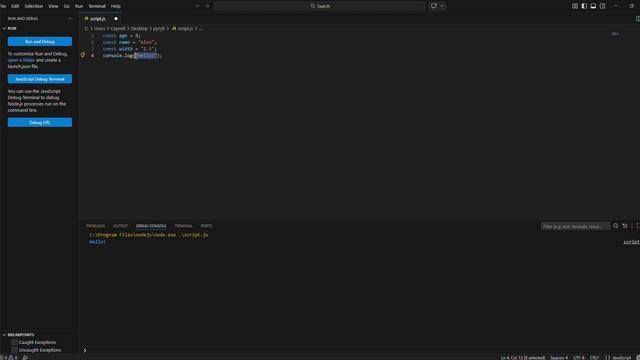Click the Debug URL button
Image resolution: width=640 pixels, height=360 pixels.
click(x=40, y=122)
